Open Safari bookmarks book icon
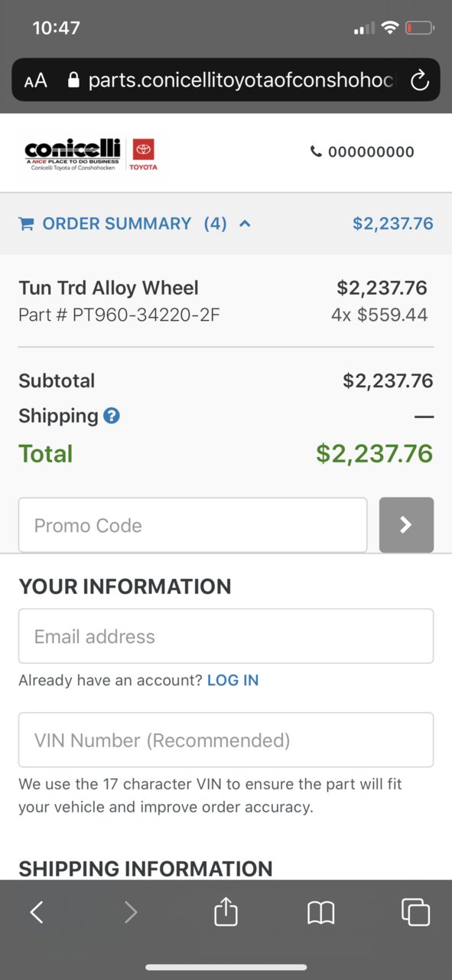Viewport: 452px width, 980px height. [321, 912]
